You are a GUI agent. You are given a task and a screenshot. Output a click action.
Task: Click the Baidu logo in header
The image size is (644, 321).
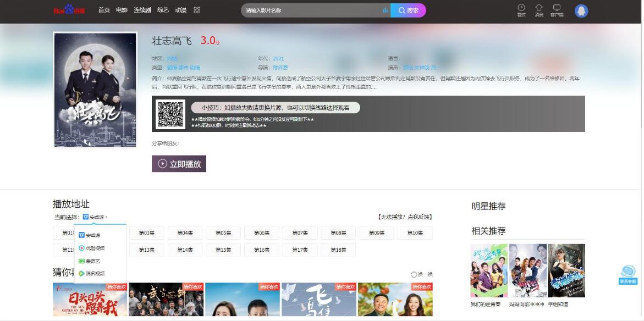click(69, 10)
